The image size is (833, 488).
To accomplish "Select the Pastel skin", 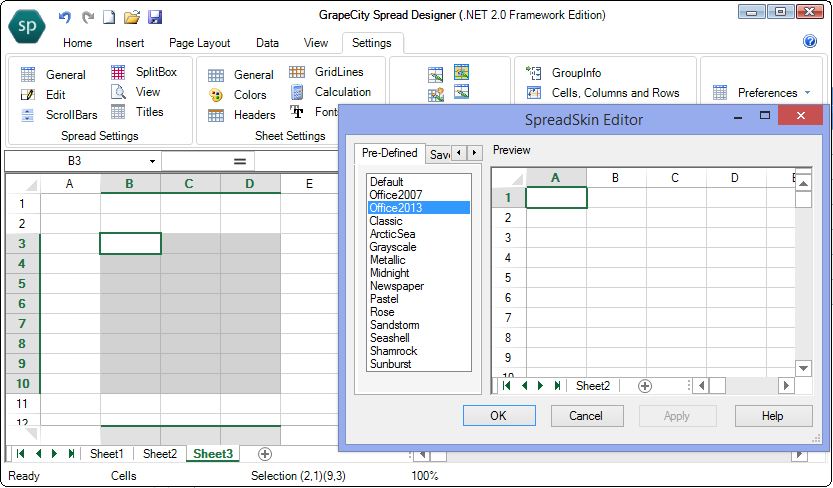I will coord(419,299).
